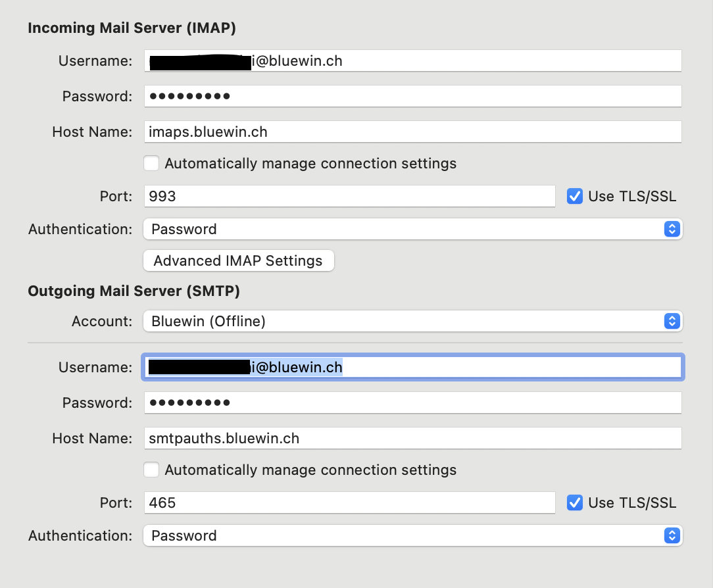Enable automatic connection settings for SMTP
The height and width of the screenshot is (588, 713).
151,470
